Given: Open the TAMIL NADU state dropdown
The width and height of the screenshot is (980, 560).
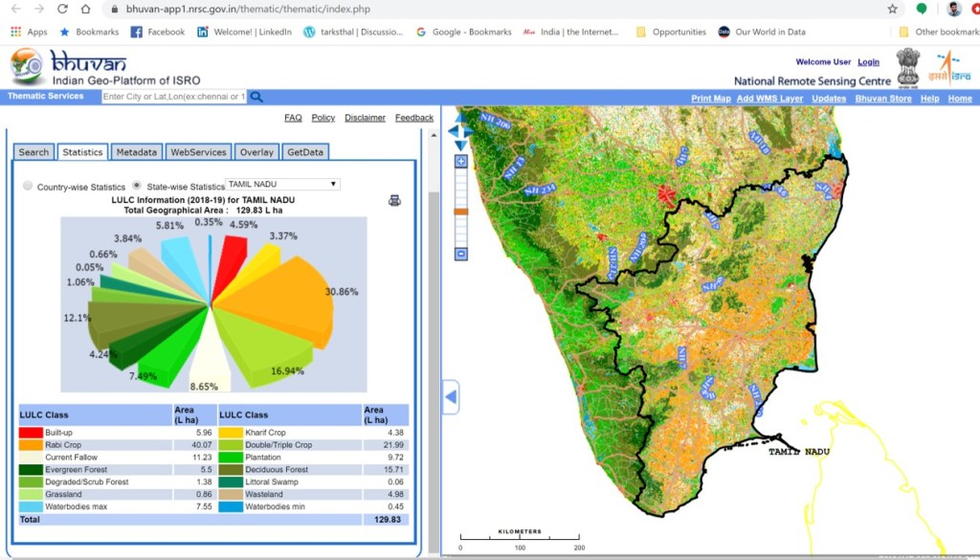Looking at the screenshot, I should (283, 184).
